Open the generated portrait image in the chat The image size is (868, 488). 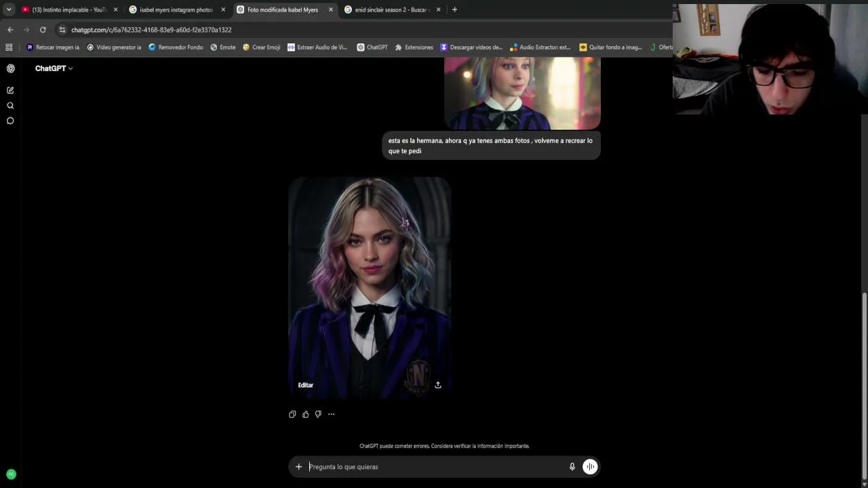pos(370,287)
